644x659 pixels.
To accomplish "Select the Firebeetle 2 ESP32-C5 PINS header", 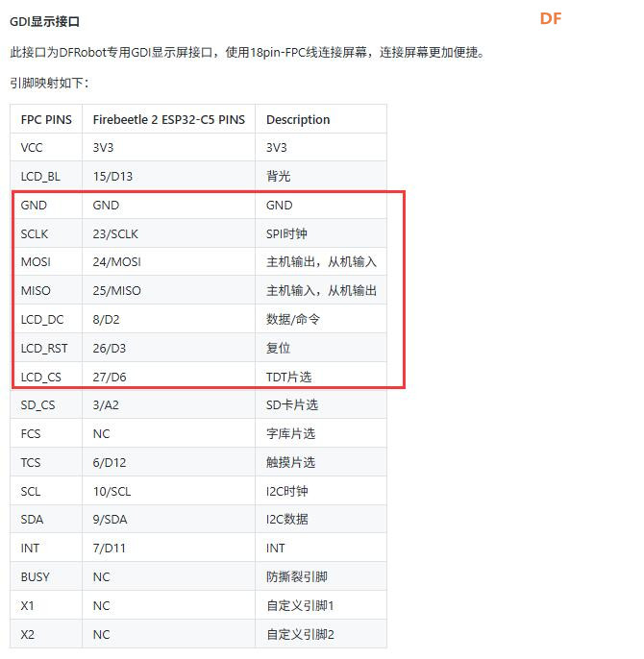I will [x=168, y=120].
